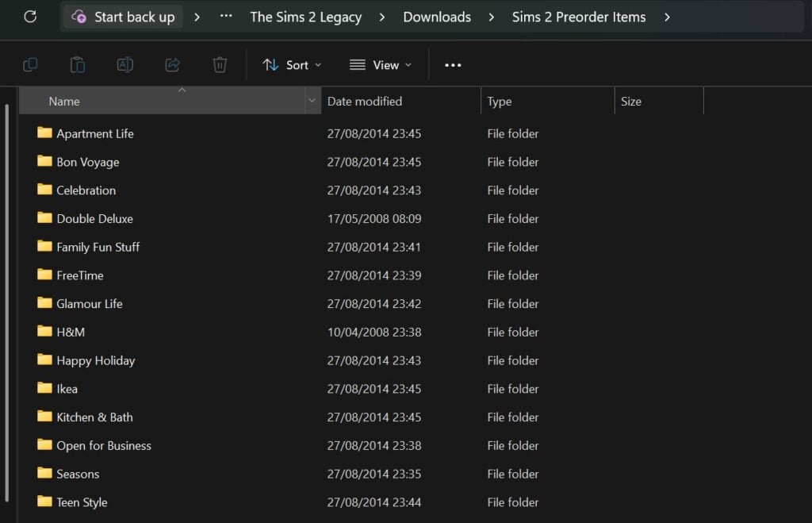Click the Copy toolbar icon
Screen dimensions: 812x523
tap(30, 65)
